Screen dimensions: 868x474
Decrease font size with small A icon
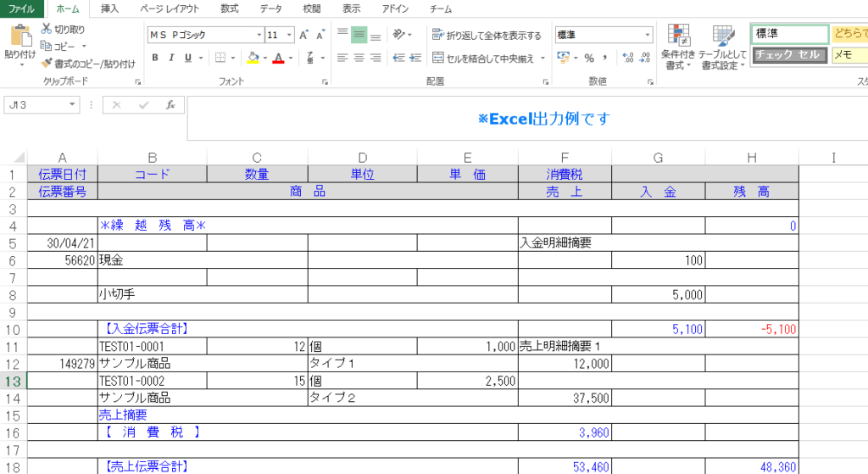pos(320,35)
